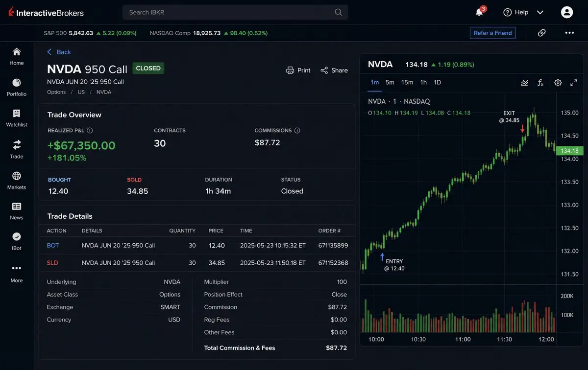The width and height of the screenshot is (588, 370).
Task: Click the search magnifier icon
Action: click(339, 12)
